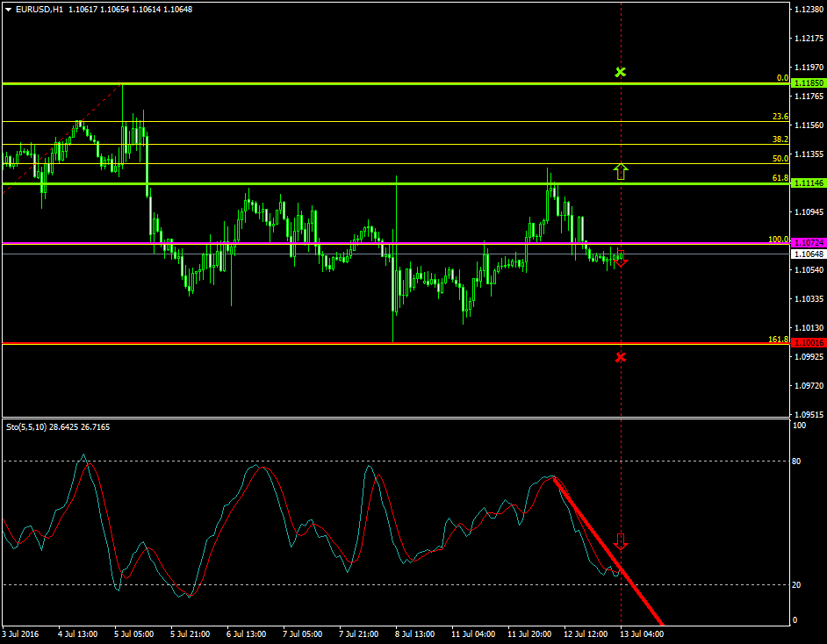
Task: Click the Stochastic 80 level scale label
Action: (799, 461)
